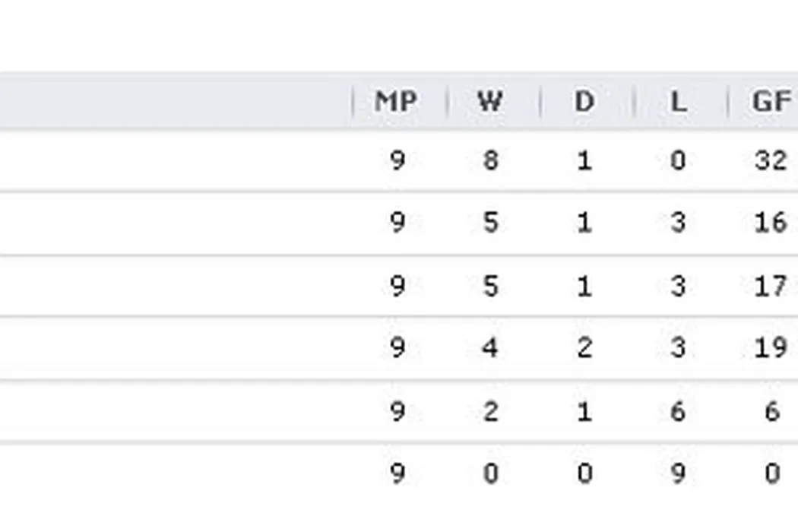
Task: Select the losses value 0 in first row
Action: tap(678, 160)
